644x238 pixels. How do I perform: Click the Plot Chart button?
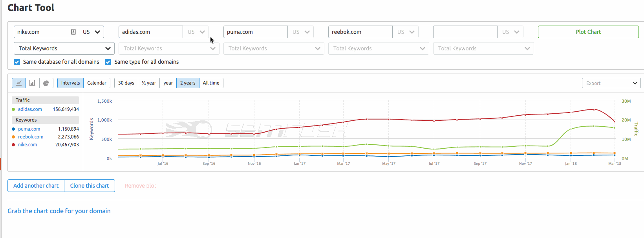point(588,32)
